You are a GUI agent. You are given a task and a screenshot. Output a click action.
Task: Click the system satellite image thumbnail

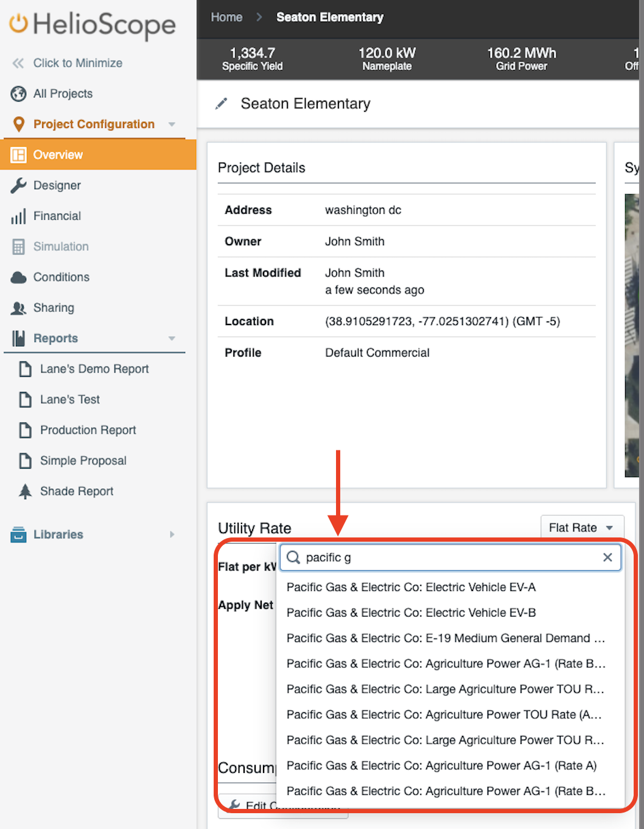click(632, 335)
